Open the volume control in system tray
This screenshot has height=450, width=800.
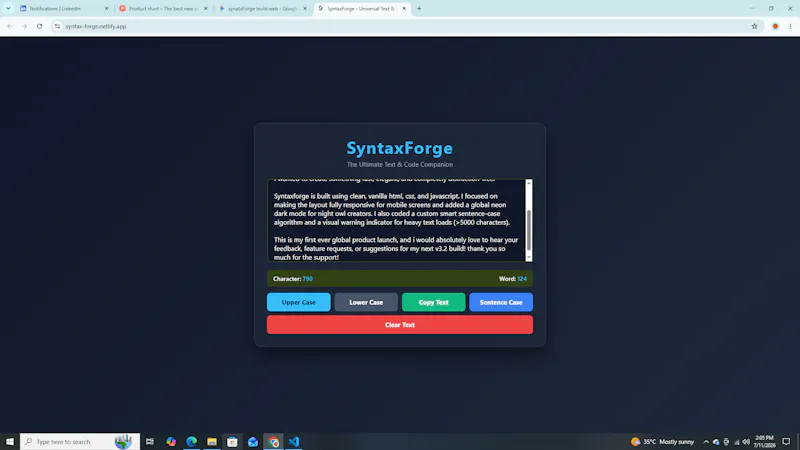pos(746,442)
